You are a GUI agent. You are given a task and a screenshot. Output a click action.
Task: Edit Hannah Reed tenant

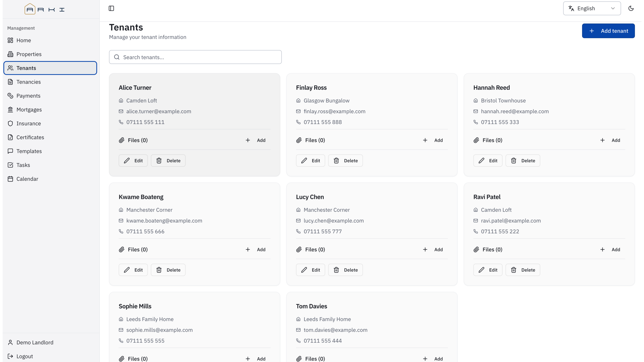point(488,161)
